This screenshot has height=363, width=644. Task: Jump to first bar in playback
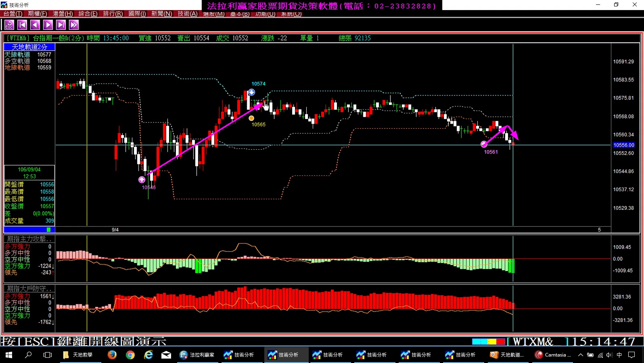pos(22,25)
